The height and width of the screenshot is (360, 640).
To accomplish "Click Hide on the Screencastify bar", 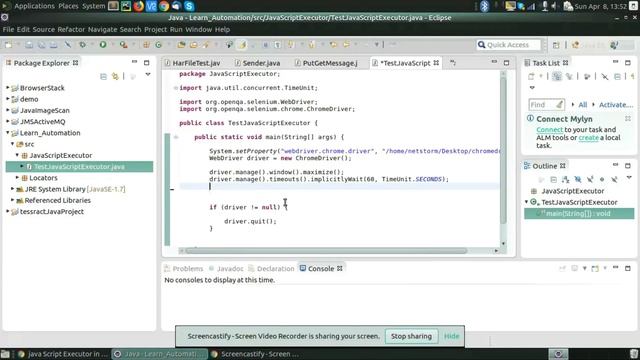I will (x=451, y=336).
